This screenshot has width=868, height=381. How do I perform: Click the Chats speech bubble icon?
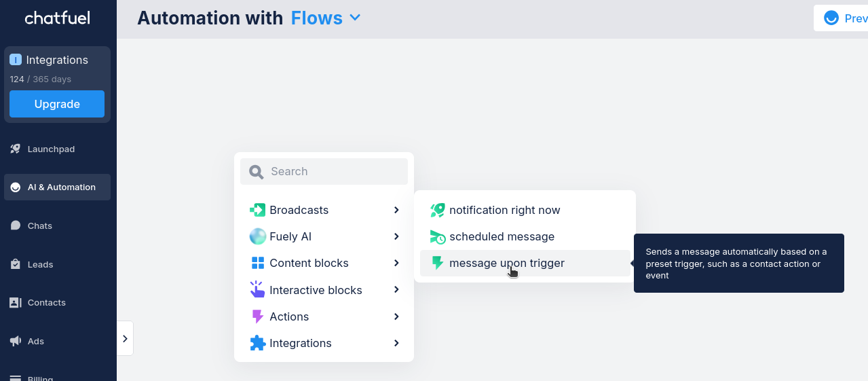coord(16,225)
